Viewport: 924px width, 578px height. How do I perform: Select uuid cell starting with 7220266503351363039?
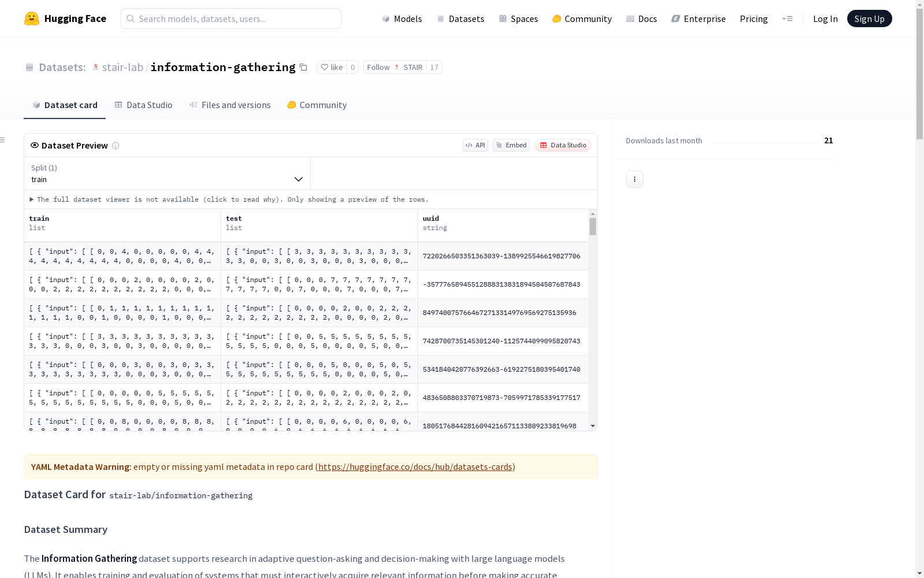pyautogui.click(x=503, y=256)
